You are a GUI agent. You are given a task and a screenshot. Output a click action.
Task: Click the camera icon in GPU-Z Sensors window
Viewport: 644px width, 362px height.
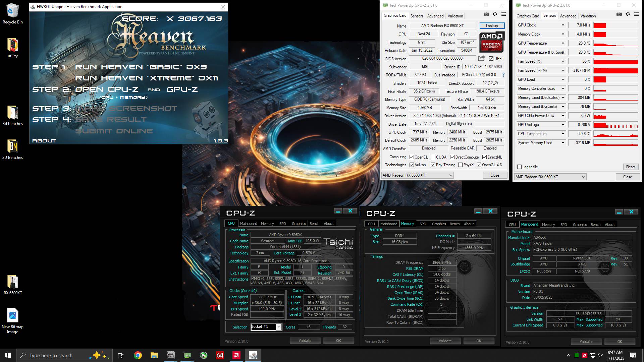(x=619, y=14)
